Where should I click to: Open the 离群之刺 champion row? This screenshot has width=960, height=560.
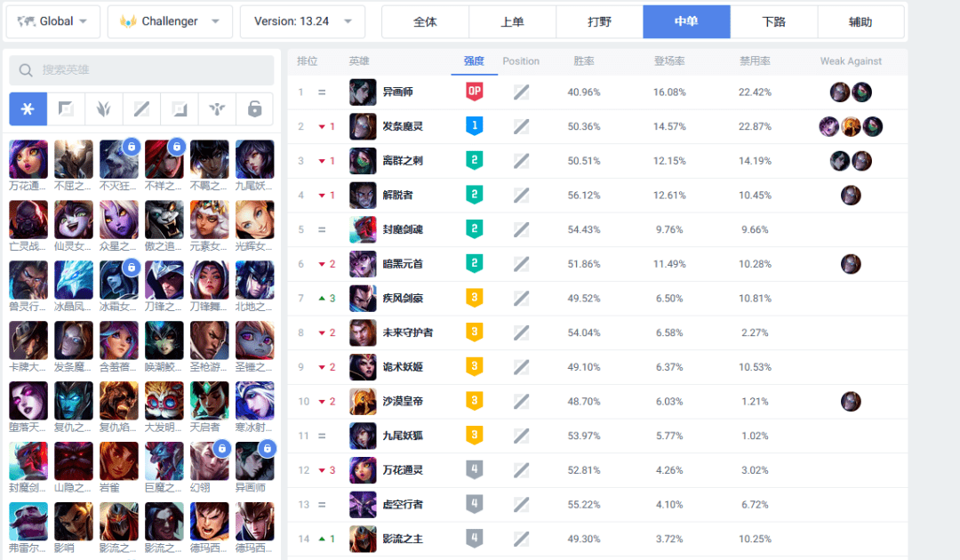[597, 161]
